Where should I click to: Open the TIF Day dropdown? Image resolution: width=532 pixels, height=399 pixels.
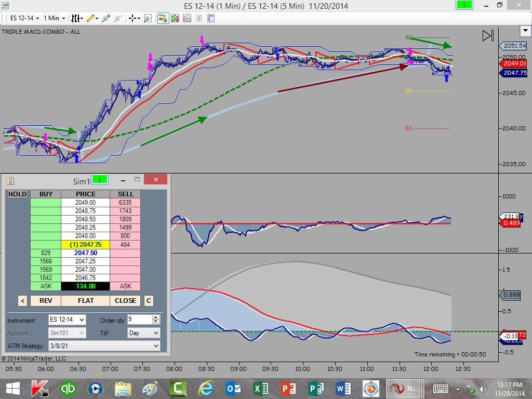click(x=143, y=333)
